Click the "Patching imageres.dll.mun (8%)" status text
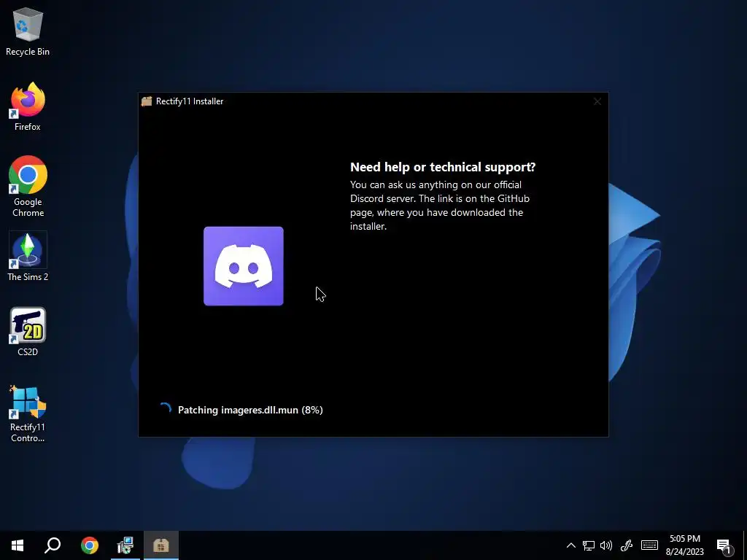The width and height of the screenshot is (747, 560). tap(250, 410)
